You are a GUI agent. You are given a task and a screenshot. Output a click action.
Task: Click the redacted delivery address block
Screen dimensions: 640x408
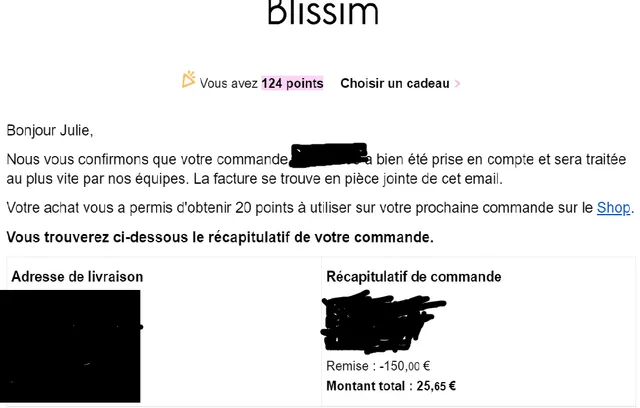pos(70,345)
